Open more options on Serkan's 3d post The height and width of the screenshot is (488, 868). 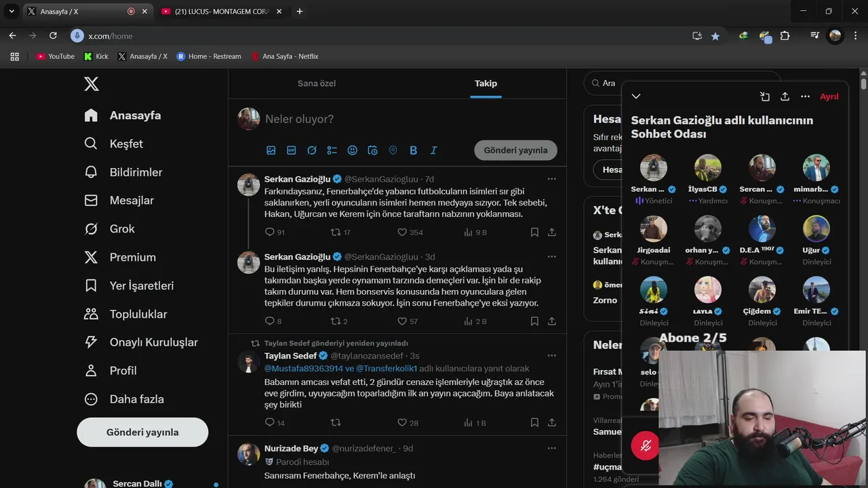pyautogui.click(x=551, y=257)
